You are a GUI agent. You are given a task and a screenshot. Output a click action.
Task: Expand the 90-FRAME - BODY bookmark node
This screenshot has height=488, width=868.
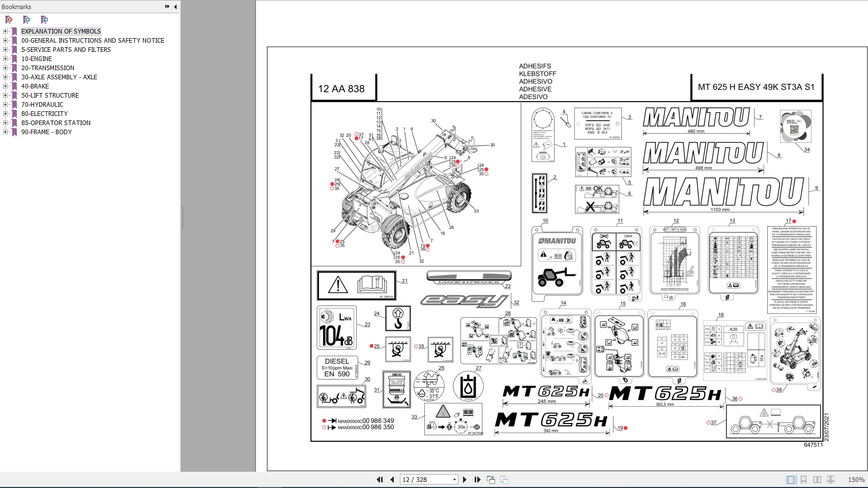coord(6,132)
